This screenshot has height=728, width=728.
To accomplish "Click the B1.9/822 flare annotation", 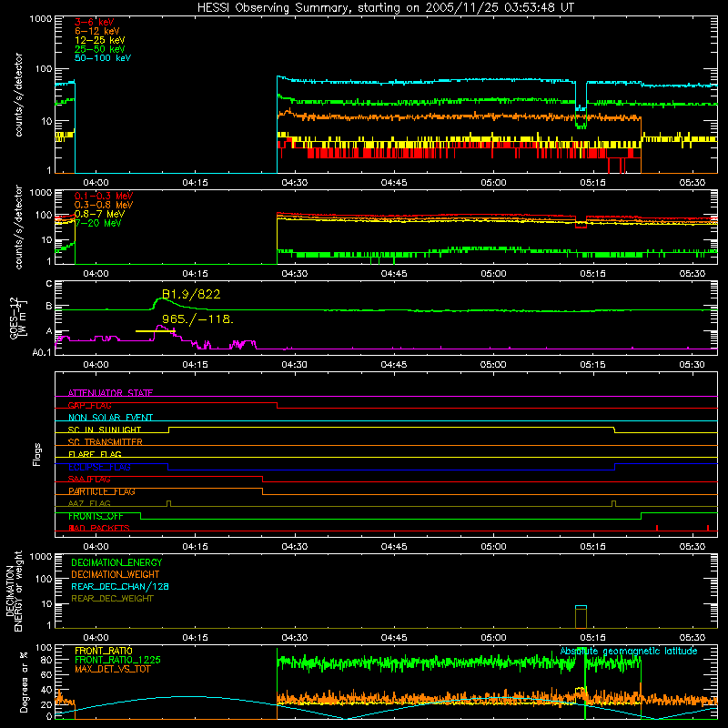I will coord(191,294).
